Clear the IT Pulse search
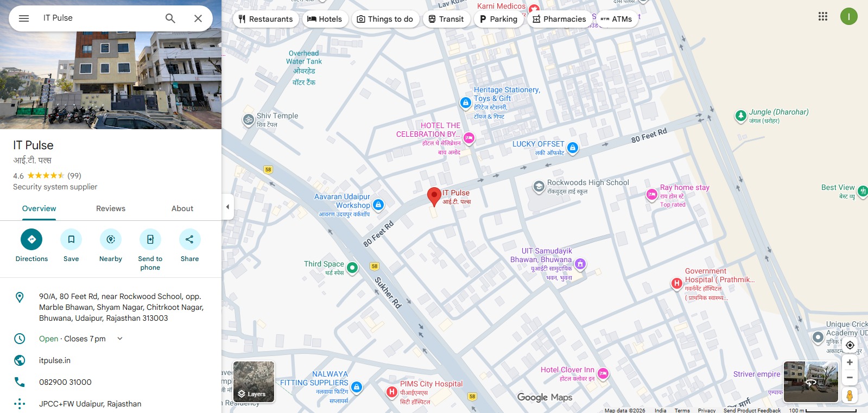Viewport: 868px width, 413px height. point(198,18)
